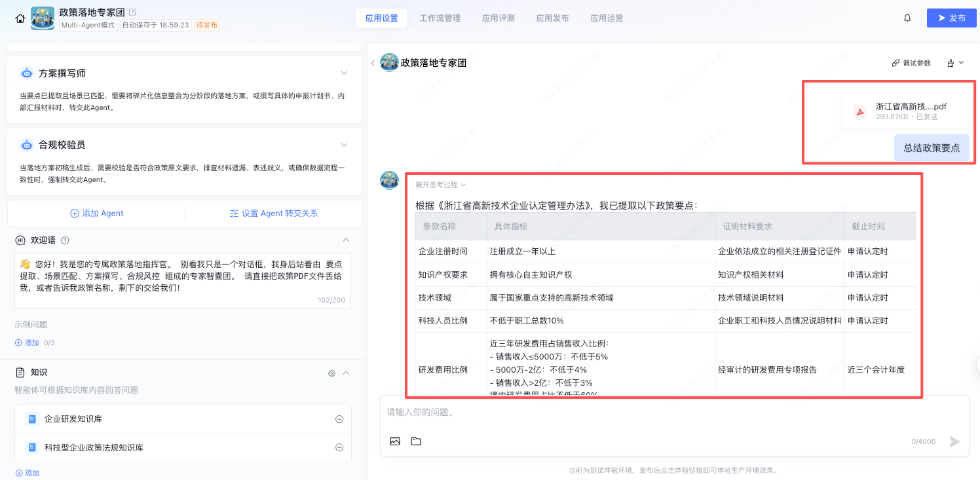The image size is (980, 480).
Task: Click the 发布 button
Action: click(x=951, y=18)
